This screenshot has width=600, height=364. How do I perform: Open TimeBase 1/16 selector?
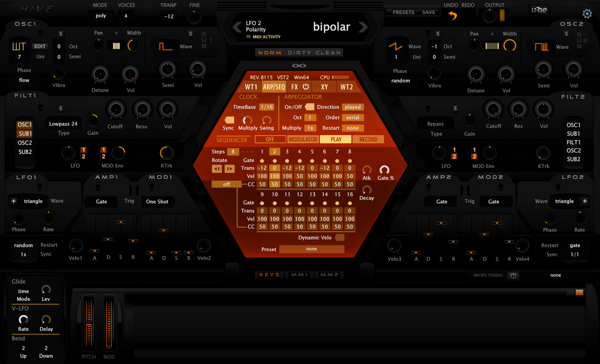point(267,107)
